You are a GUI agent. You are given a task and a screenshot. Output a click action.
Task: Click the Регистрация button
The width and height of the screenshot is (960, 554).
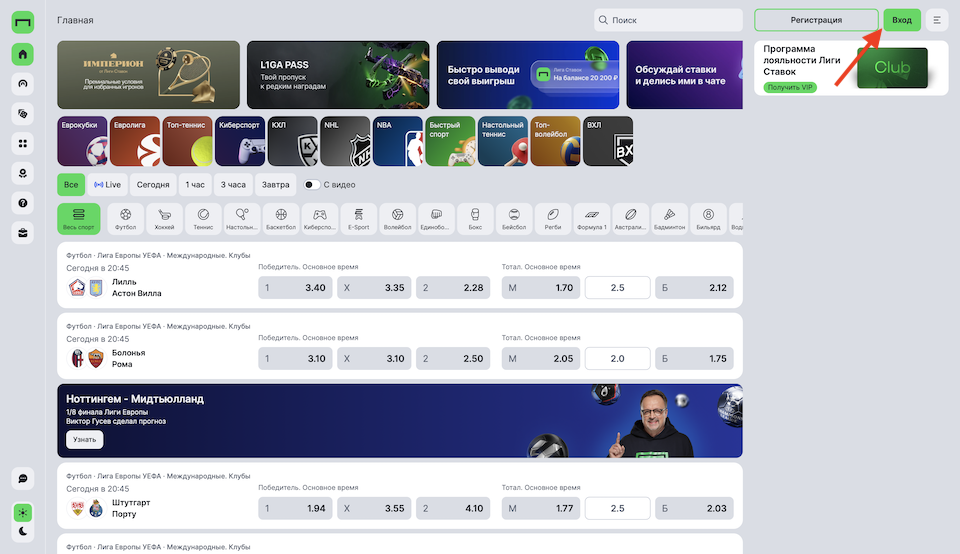(816, 20)
